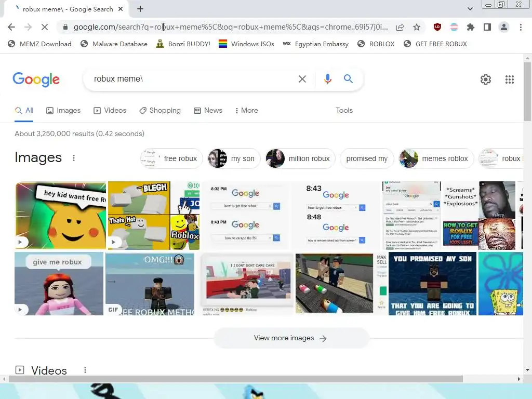Switch to Shopping results tab
532x399 pixels.
click(x=160, y=111)
